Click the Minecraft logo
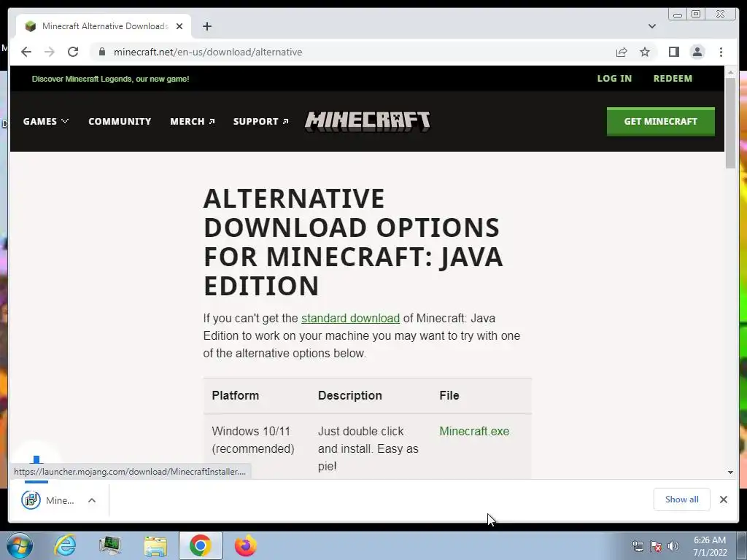 368,122
